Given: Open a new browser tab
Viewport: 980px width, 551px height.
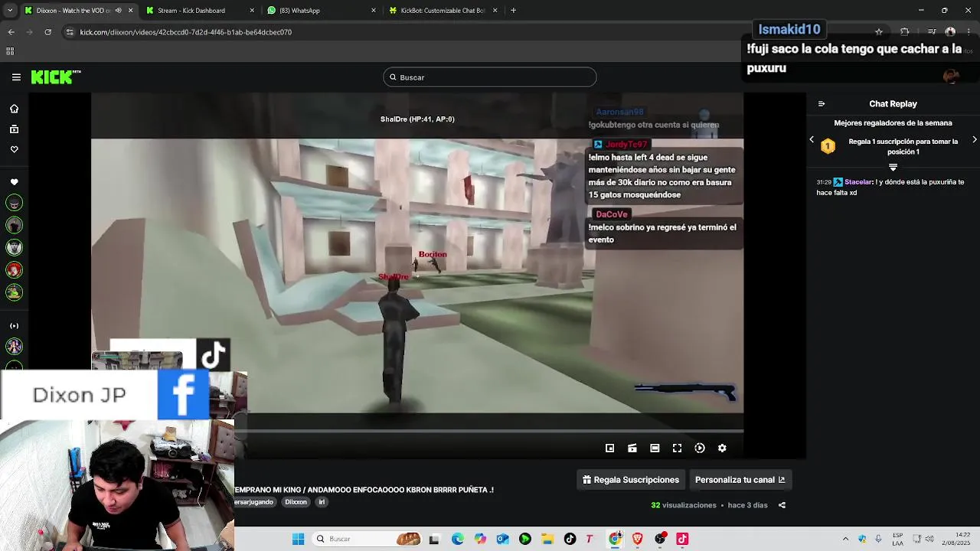Looking at the screenshot, I should click(513, 11).
